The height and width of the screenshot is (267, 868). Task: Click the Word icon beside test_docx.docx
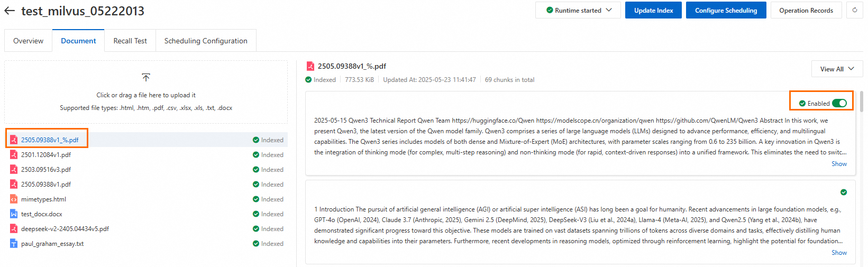click(14, 214)
